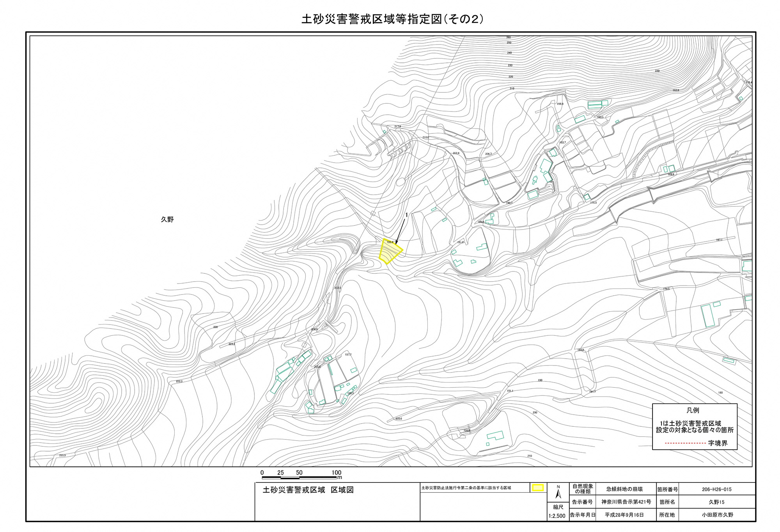Click the 急傾斜地の崩壊 phenomenon type cell
The image size is (780, 532).
click(x=624, y=489)
